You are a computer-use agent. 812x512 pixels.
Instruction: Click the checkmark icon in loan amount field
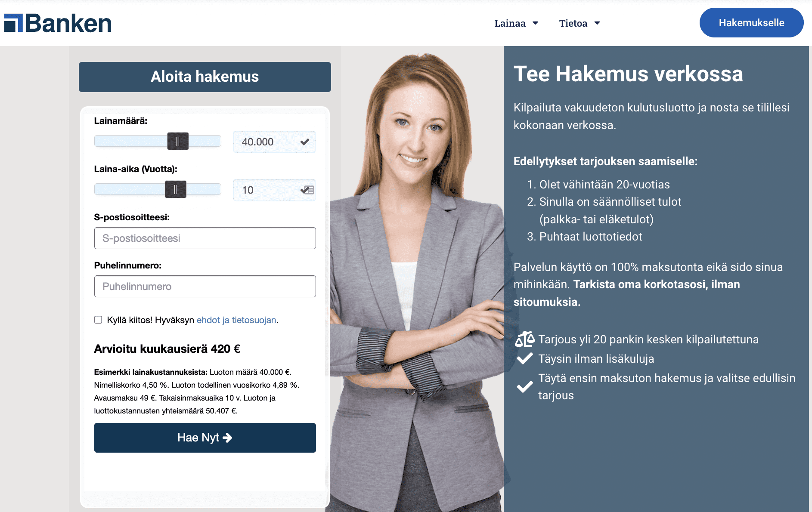click(x=305, y=142)
